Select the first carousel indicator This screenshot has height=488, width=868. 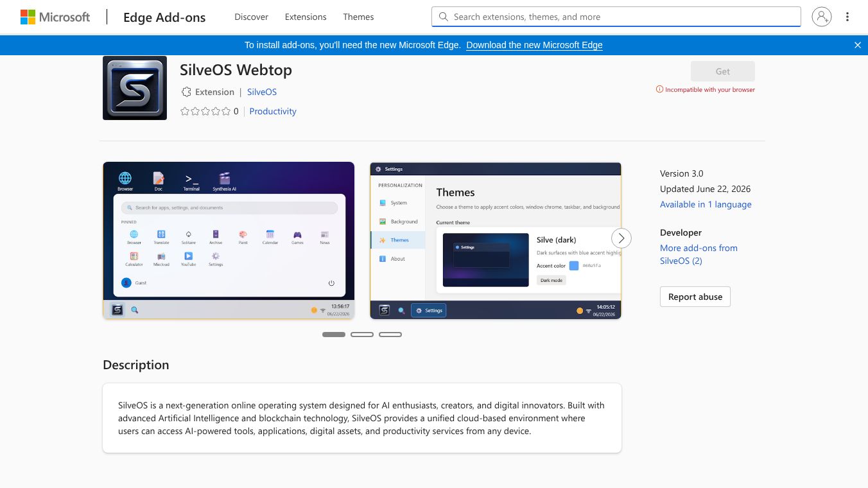coord(334,335)
